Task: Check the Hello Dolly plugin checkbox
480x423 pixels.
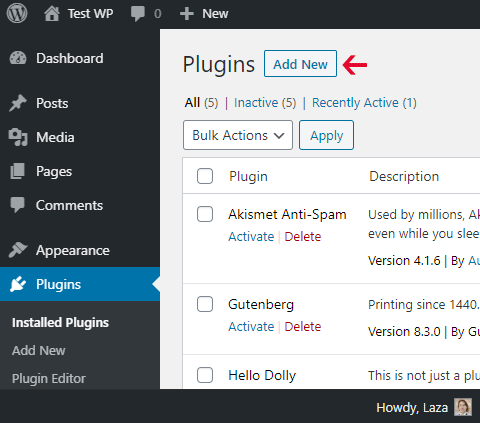Action: coord(205,375)
